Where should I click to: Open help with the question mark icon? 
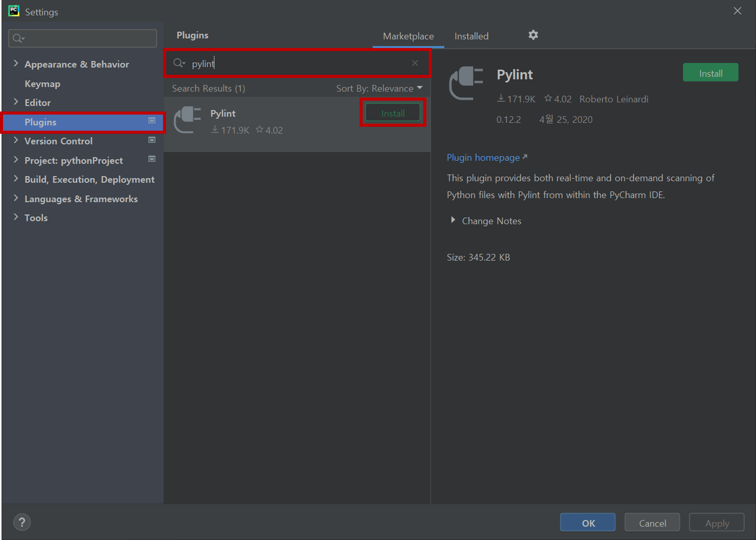(22, 522)
